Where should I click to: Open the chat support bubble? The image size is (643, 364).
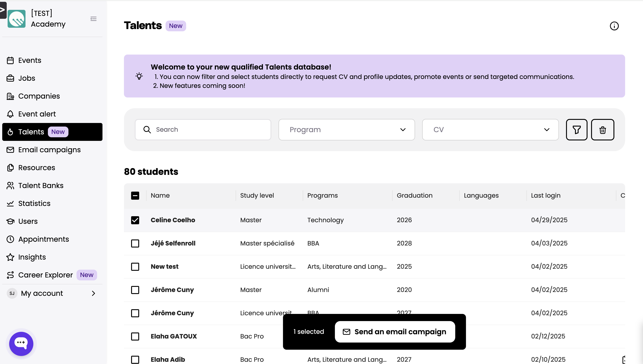click(21, 343)
